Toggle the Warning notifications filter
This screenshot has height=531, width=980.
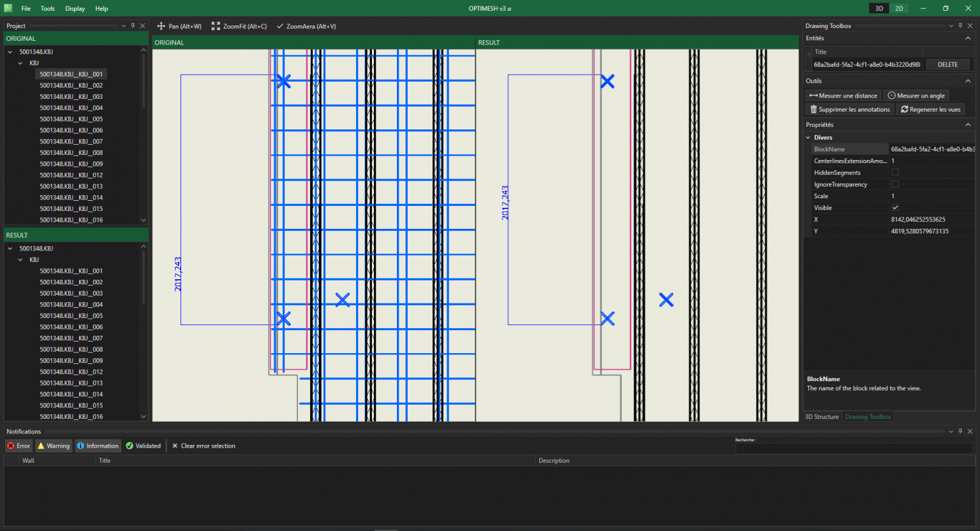click(x=54, y=446)
